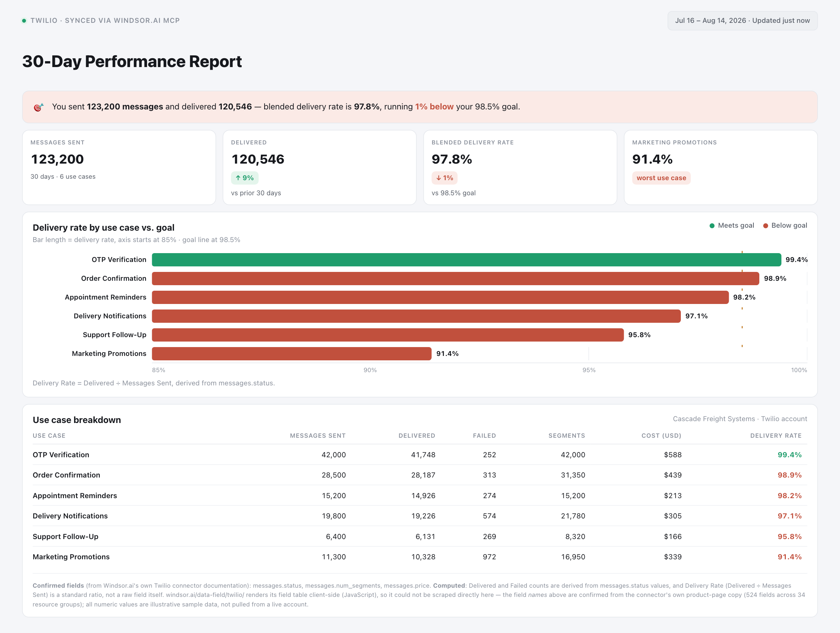
Task: Select the Support Follow-Up table row name
Action: (65, 536)
